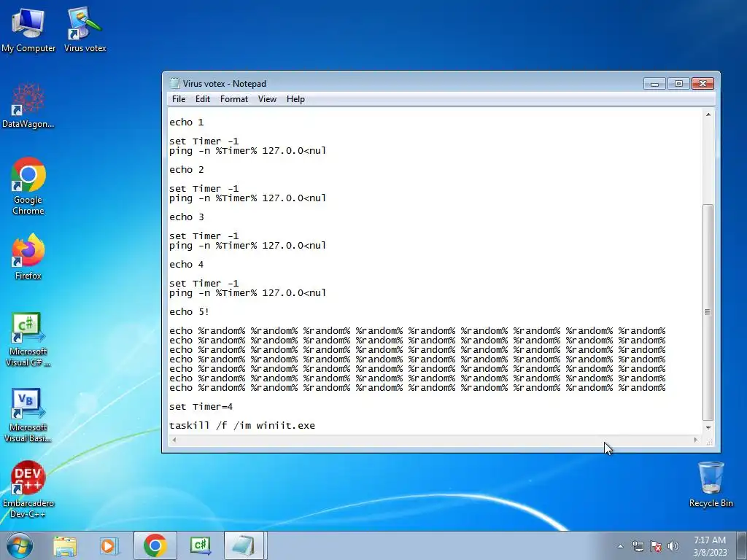Click the Notepad taskbar button

pyautogui.click(x=244, y=545)
